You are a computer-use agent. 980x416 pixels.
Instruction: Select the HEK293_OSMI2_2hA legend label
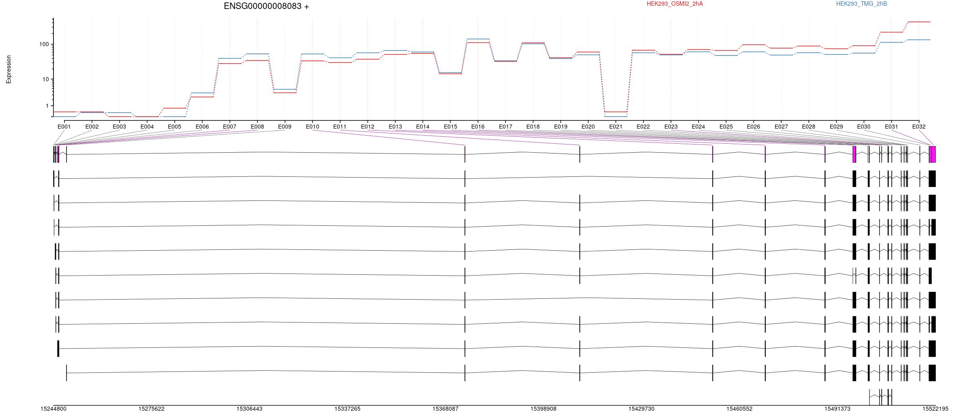click(x=675, y=4)
